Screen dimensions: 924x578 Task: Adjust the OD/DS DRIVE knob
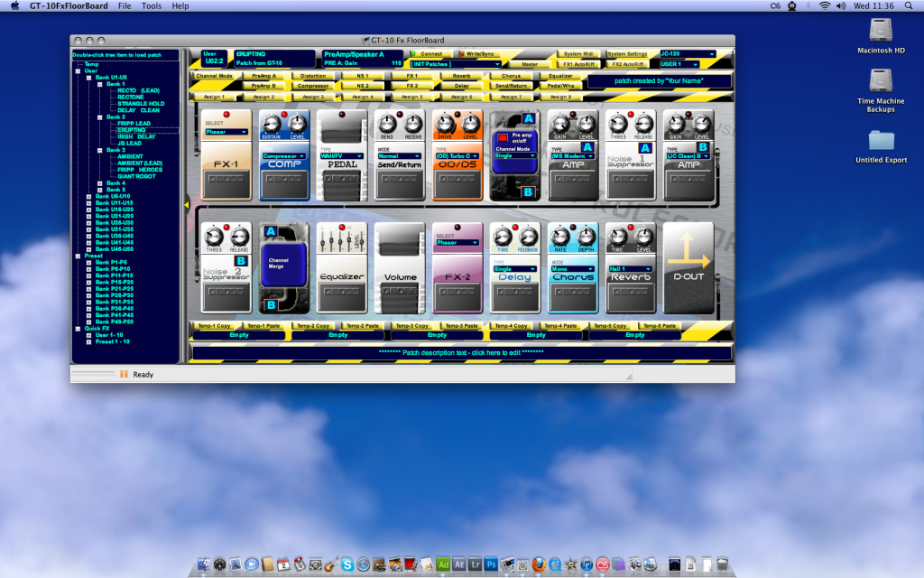pos(445,124)
